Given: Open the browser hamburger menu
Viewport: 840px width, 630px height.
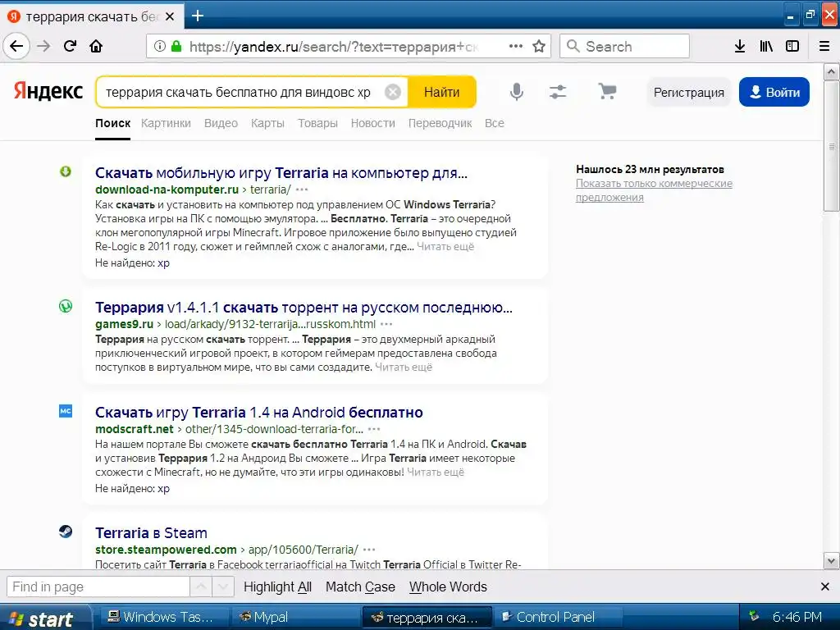Looking at the screenshot, I should point(824,46).
